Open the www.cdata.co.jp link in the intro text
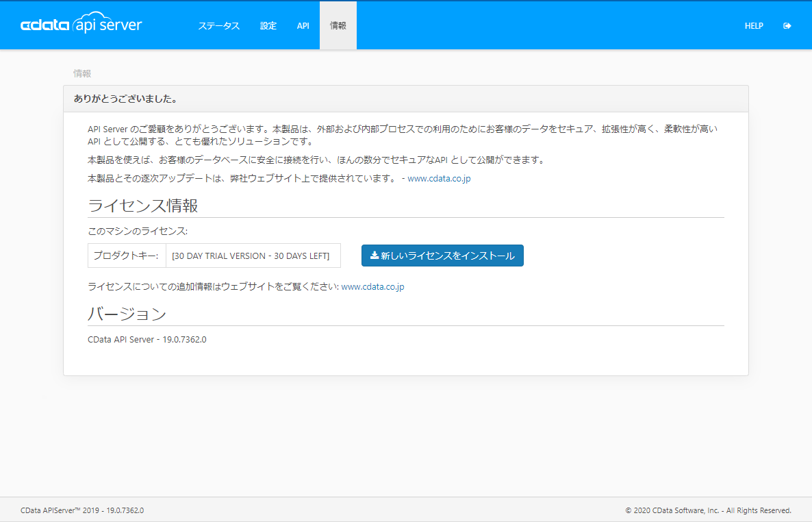The width and height of the screenshot is (812, 522). click(x=439, y=178)
